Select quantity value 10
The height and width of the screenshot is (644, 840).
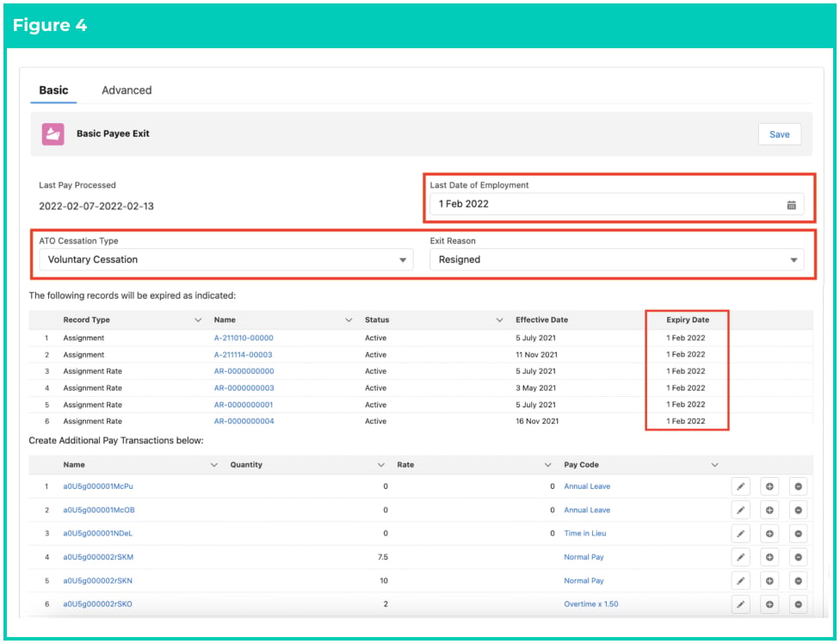[384, 581]
